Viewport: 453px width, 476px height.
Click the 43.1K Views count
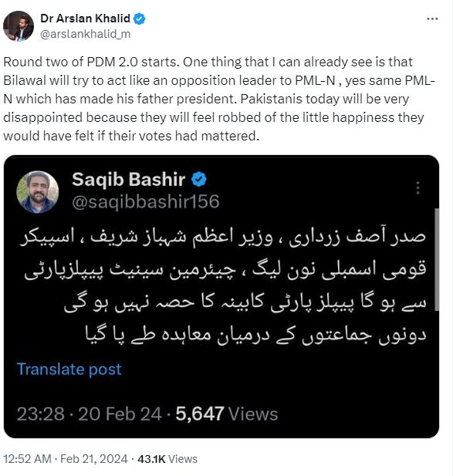(167, 459)
